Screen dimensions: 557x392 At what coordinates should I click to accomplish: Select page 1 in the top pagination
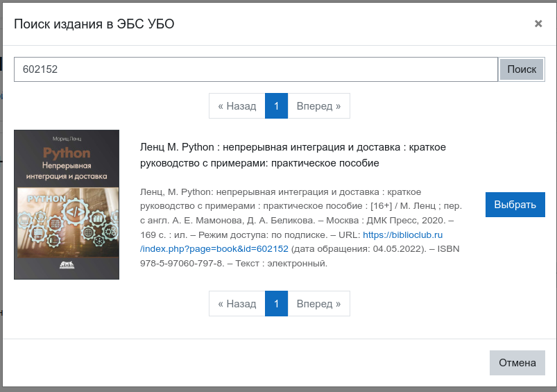(x=276, y=106)
